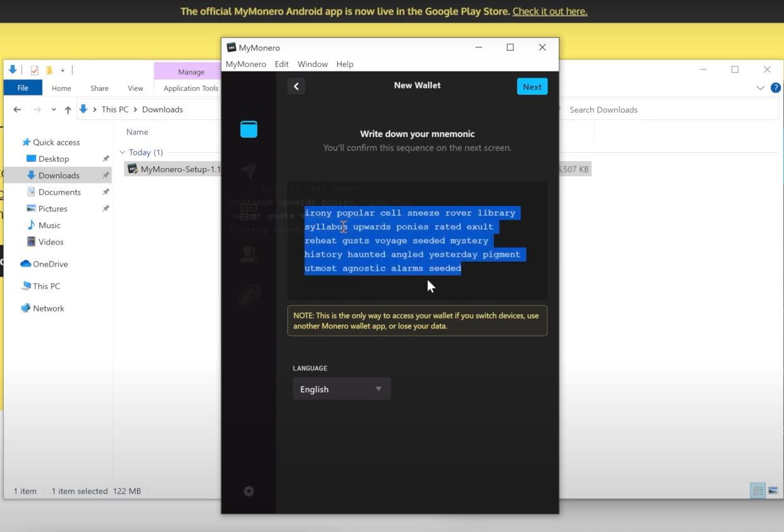Switch to the Share ribbon tab
Viewport: 784px width, 532px height.
[99, 88]
